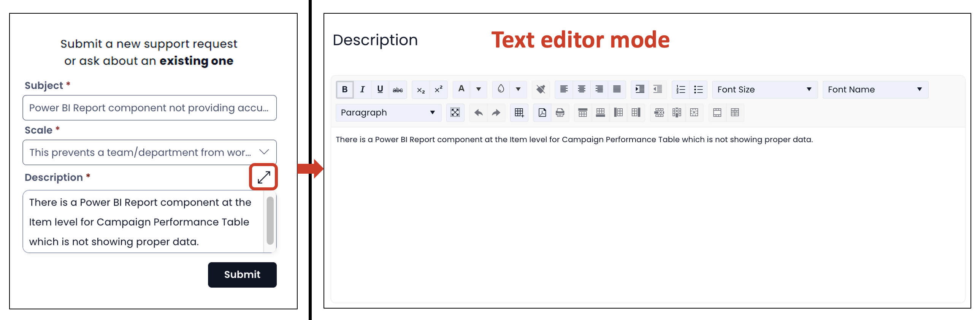Decrease paragraph indent
Viewport: 980px width, 320px height.
click(658, 89)
